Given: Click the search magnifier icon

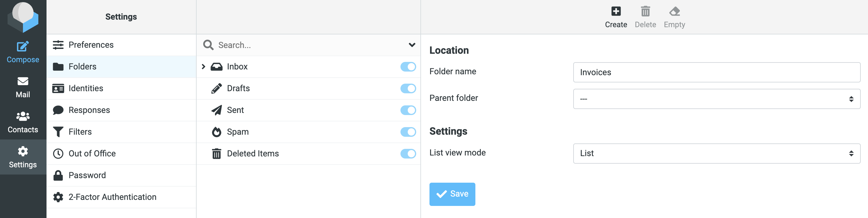Looking at the screenshot, I should (208, 45).
